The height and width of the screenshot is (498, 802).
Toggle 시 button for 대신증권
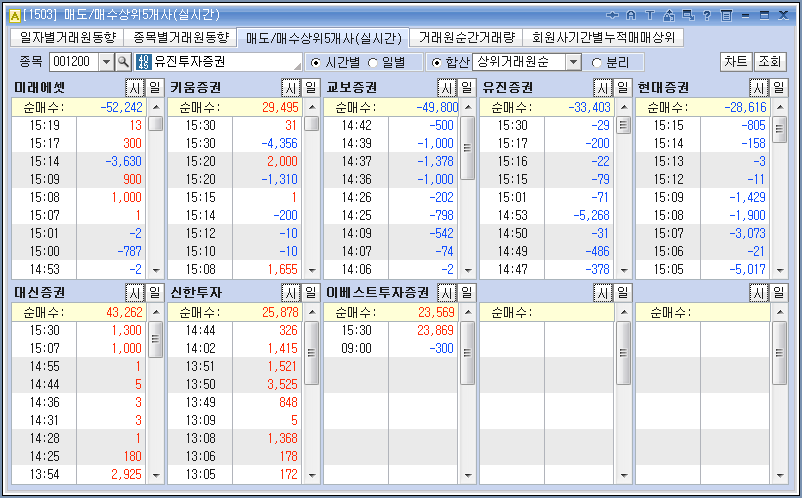pos(135,293)
